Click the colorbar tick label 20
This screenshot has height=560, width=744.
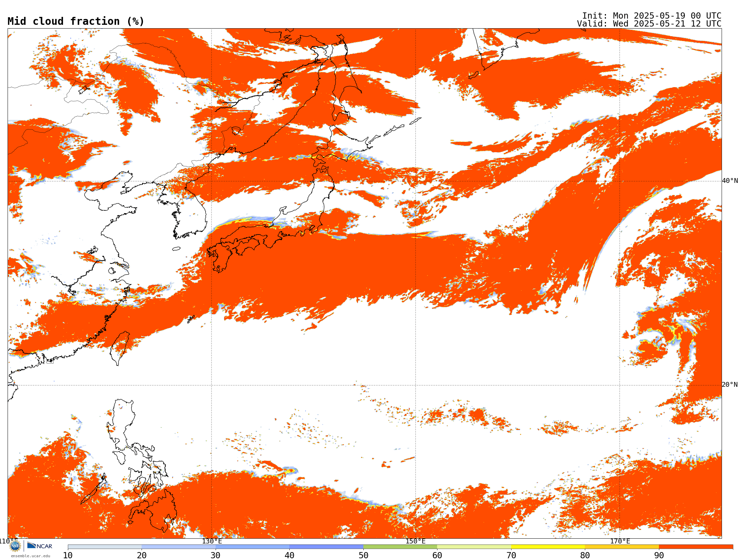(x=142, y=556)
